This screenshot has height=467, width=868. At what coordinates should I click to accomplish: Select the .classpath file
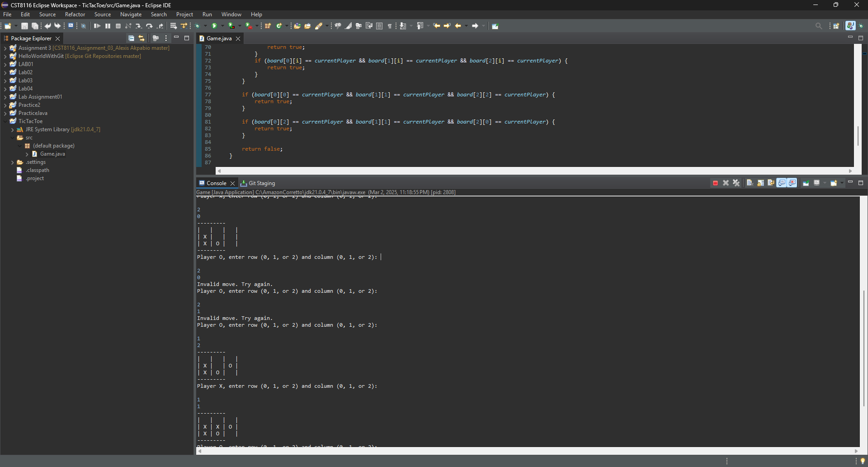coord(38,170)
